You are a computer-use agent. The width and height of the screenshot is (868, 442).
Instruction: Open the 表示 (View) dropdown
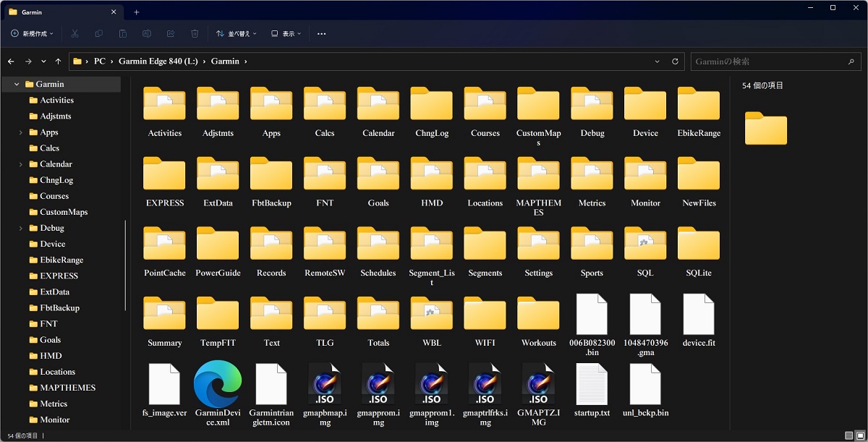[286, 33]
